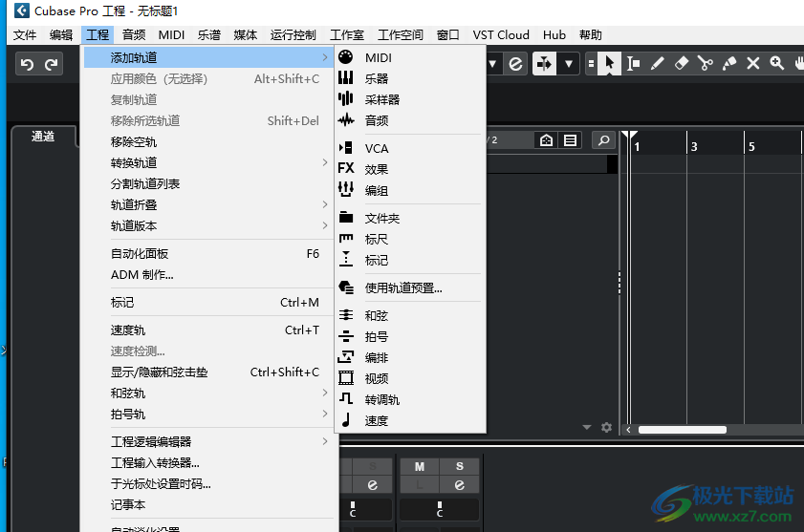The image size is (804, 532).
Task: Add a Folder (文件夹) track
Action: (410, 218)
